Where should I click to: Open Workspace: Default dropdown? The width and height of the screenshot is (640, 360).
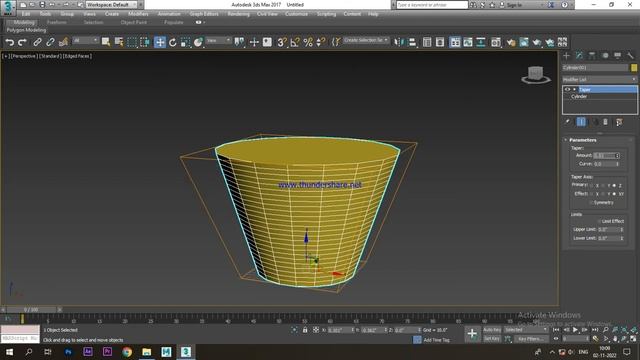111,4
